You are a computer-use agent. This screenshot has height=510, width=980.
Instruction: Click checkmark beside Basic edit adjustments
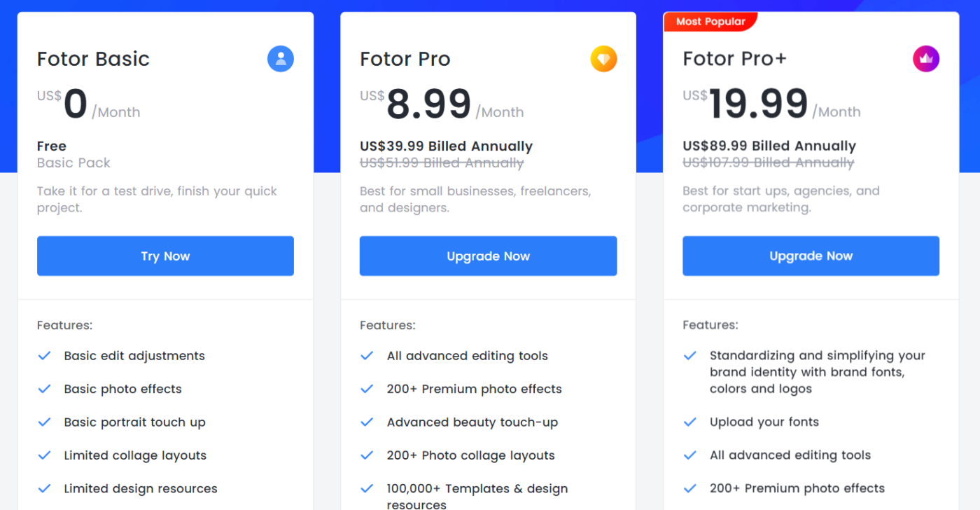(44, 356)
